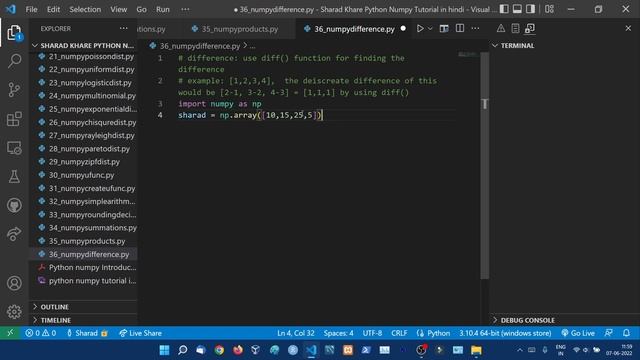640x360 pixels.
Task: Select the 36_numpydifference.py editor tab
Action: pos(354,29)
